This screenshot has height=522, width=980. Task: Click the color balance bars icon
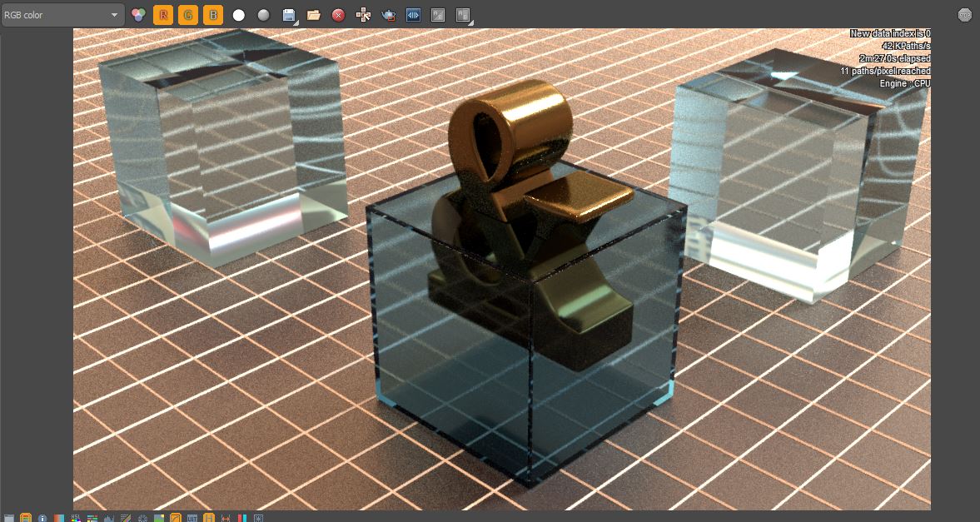(92, 518)
